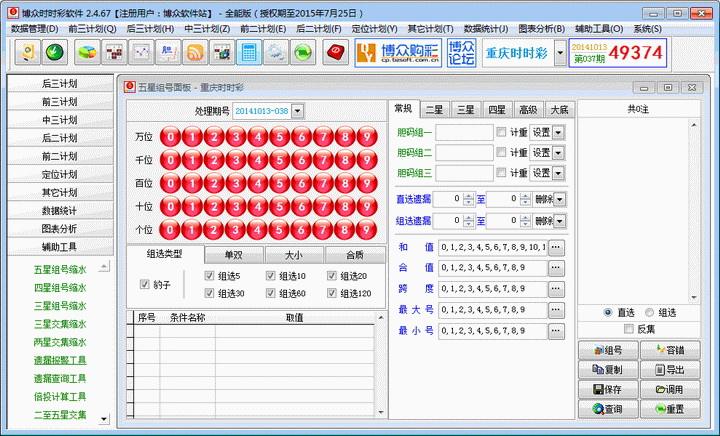Open the 五星组号缩水 link in sidebar
Screen dimensions: 720x436
(60, 269)
